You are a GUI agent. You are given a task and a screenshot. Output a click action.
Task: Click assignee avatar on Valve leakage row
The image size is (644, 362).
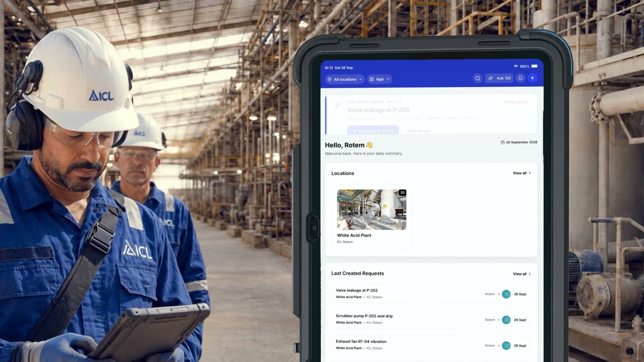[506, 294]
